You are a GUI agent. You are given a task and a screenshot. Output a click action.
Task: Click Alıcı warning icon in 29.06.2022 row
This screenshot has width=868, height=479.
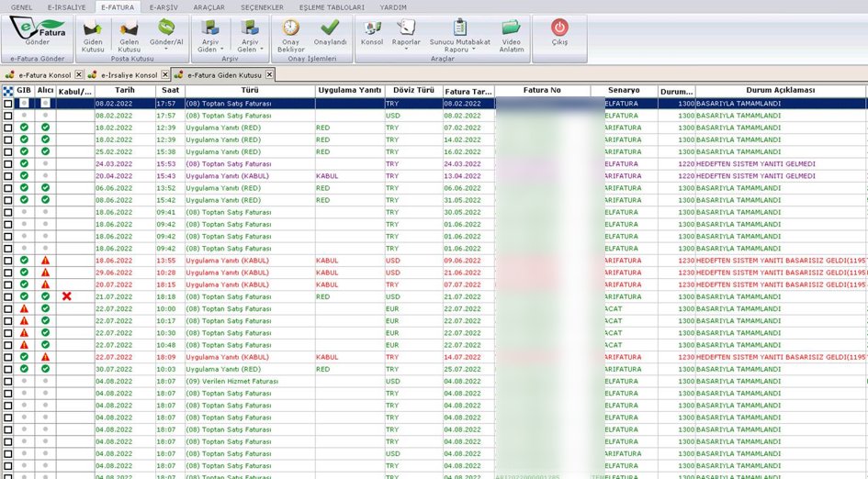(x=45, y=273)
